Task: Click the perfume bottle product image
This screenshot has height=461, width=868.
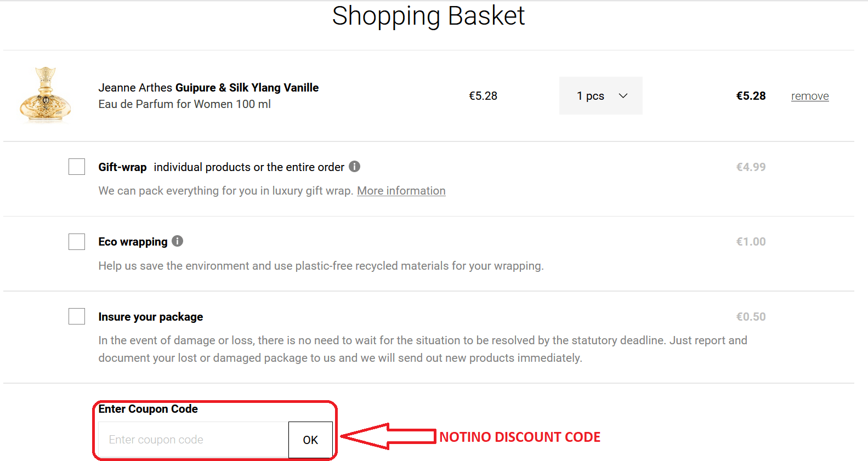Action: click(x=46, y=95)
